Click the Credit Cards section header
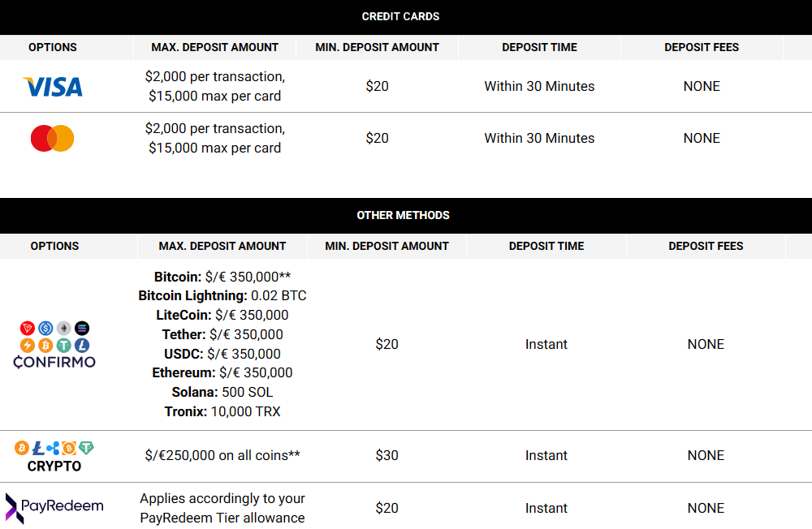This screenshot has height=529, width=812. pyautogui.click(x=401, y=16)
